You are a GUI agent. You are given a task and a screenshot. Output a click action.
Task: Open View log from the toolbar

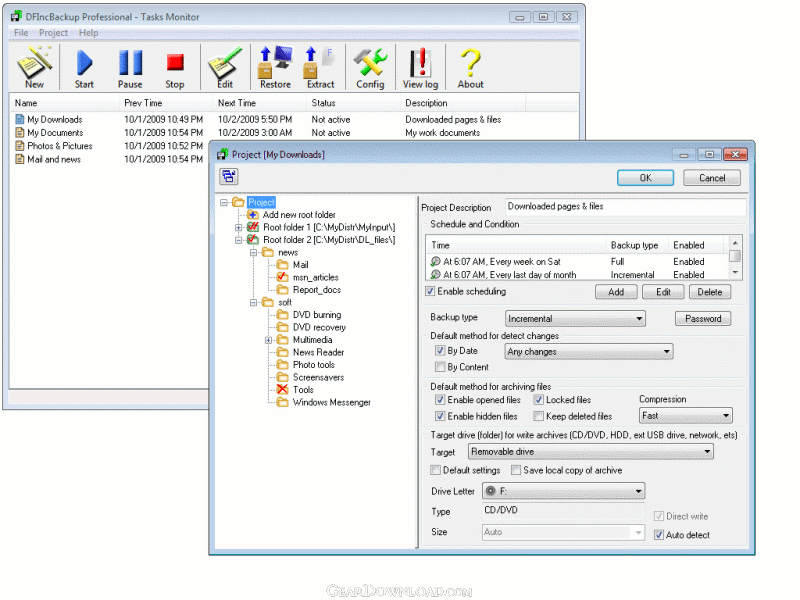pyautogui.click(x=420, y=68)
